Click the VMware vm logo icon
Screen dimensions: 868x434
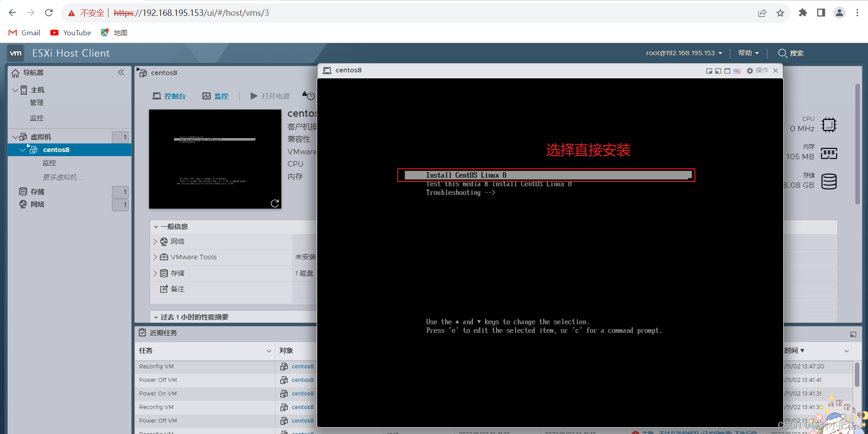coord(16,53)
